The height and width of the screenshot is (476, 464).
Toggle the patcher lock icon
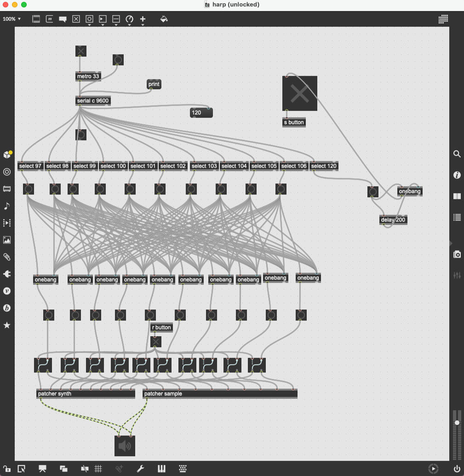[x=7, y=469]
